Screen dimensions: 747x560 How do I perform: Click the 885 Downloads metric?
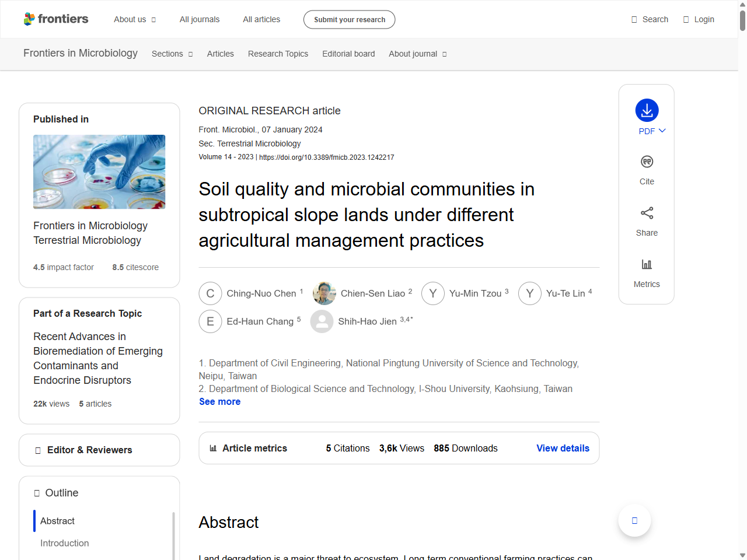pyautogui.click(x=466, y=448)
